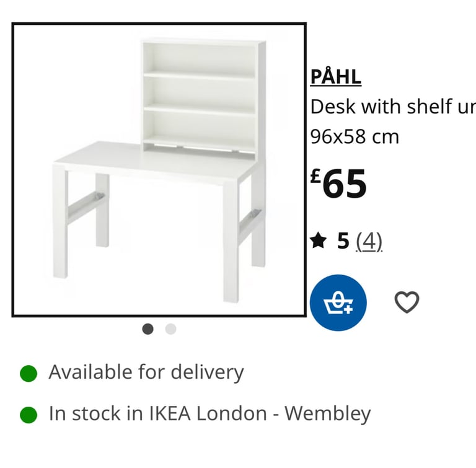The image size is (476, 468).
Task: Click the pound currency symbol
Action: click(x=315, y=175)
